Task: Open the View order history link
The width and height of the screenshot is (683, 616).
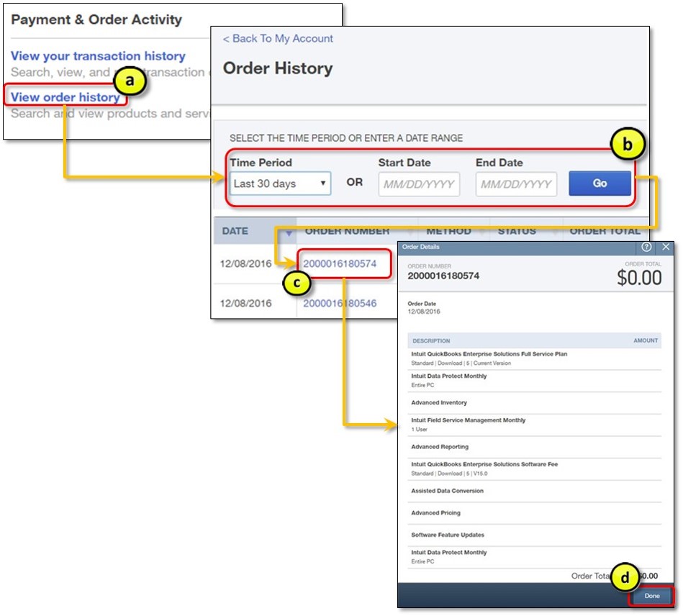Action: [65, 97]
